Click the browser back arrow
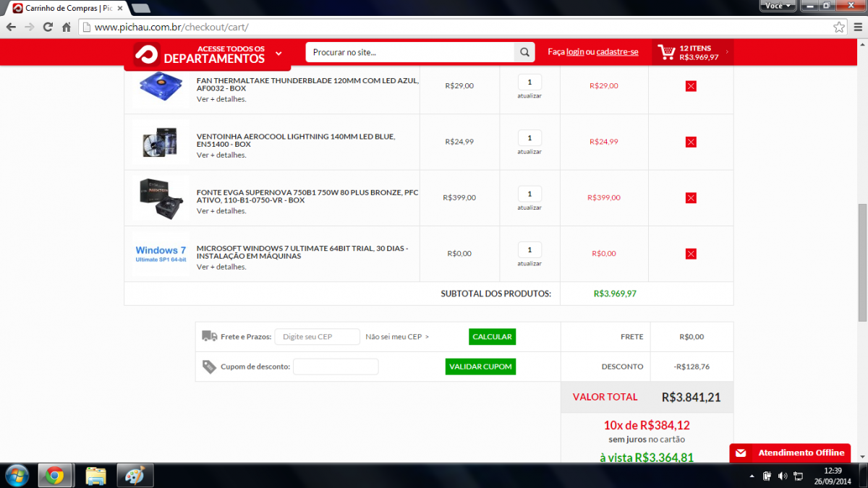868x488 pixels. click(x=11, y=27)
